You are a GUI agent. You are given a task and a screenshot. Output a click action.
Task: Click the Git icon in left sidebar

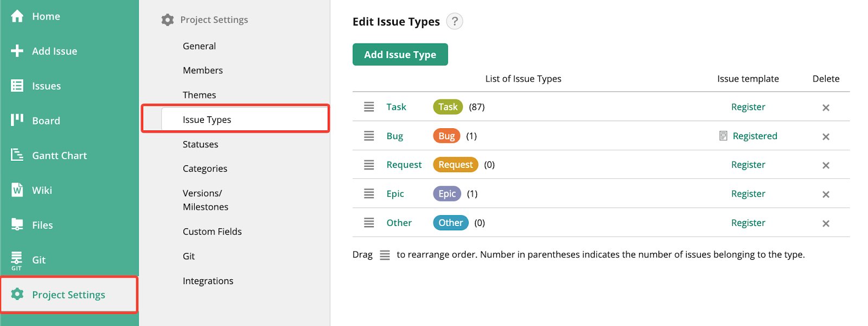[17, 260]
